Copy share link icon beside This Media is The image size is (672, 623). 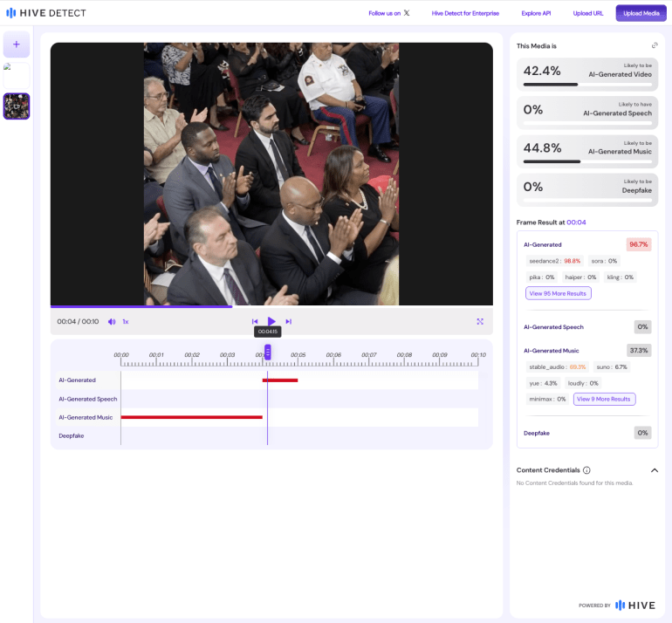click(655, 45)
